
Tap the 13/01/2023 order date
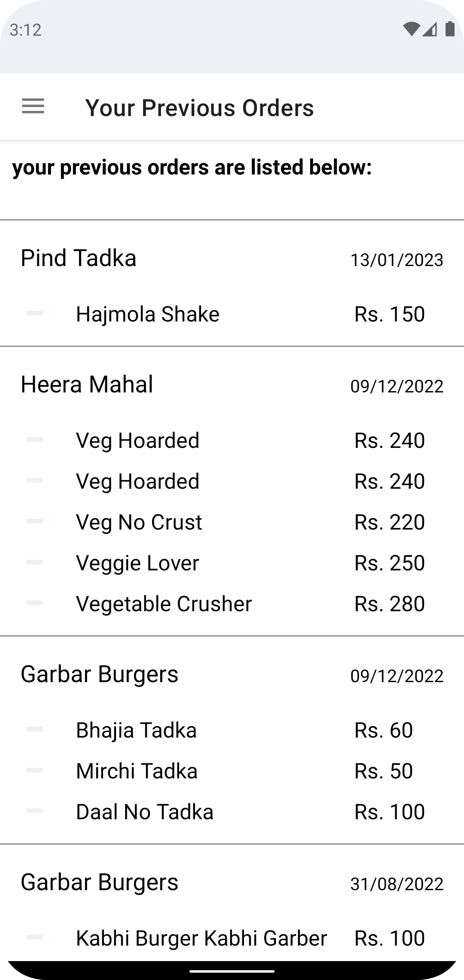point(397,260)
